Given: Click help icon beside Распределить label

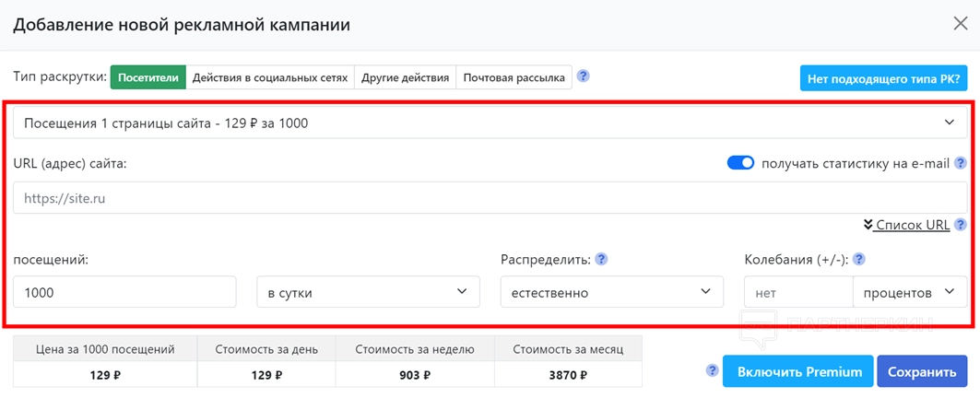Looking at the screenshot, I should pyautogui.click(x=602, y=259).
